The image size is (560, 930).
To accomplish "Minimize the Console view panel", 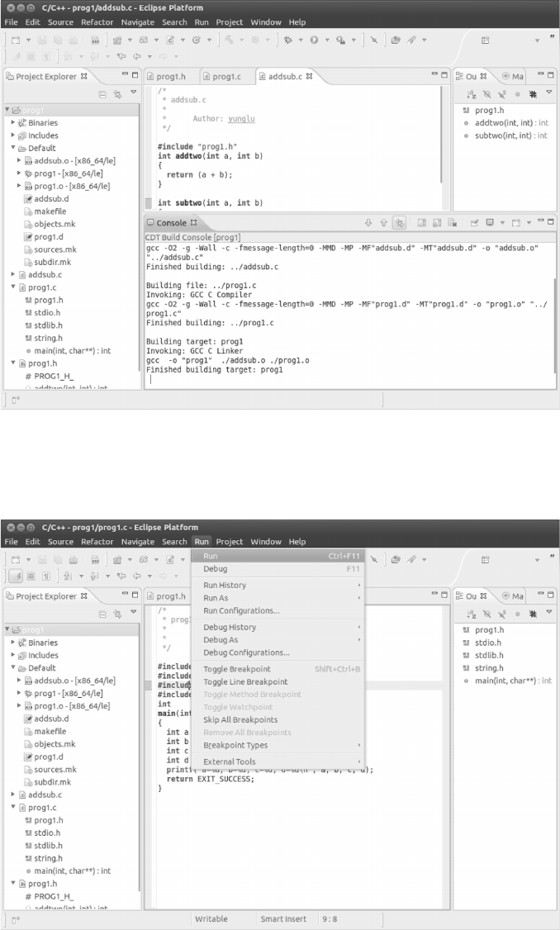I will pyautogui.click(x=541, y=221).
